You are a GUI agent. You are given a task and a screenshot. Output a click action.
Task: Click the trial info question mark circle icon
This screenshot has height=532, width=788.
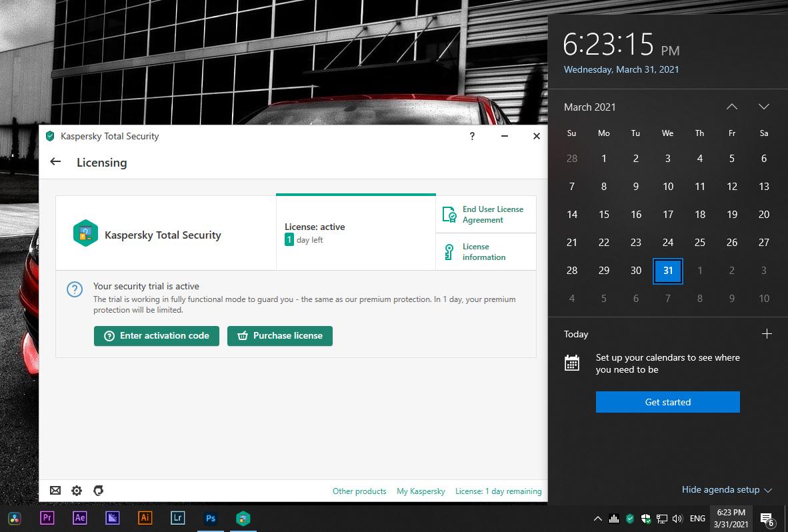[x=75, y=289]
